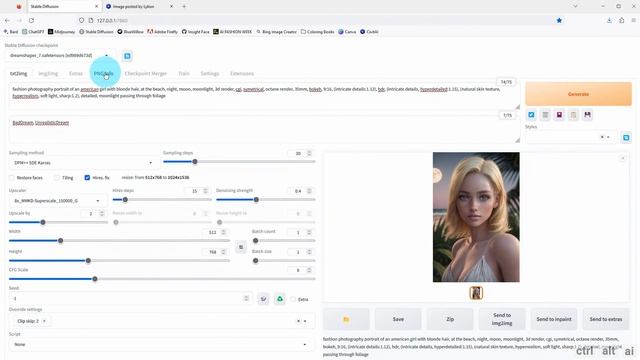Click the Save button
This screenshot has height=360, width=640.
pos(398,319)
